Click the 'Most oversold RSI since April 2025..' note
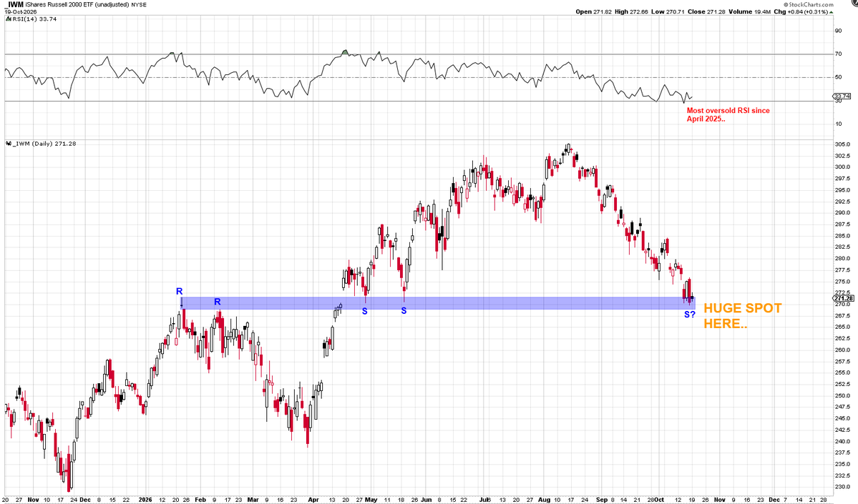Image resolution: width=858 pixels, height=504 pixels. click(x=728, y=115)
